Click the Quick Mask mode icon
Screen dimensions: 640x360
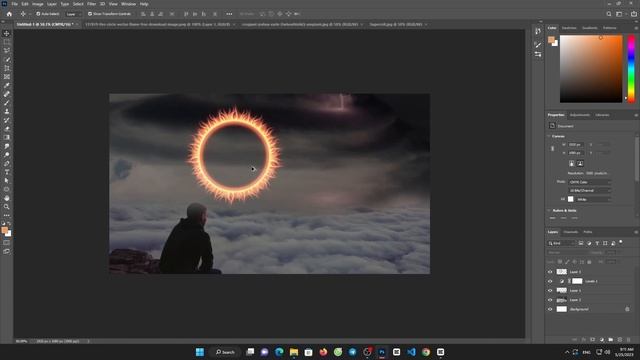click(x=7, y=242)
